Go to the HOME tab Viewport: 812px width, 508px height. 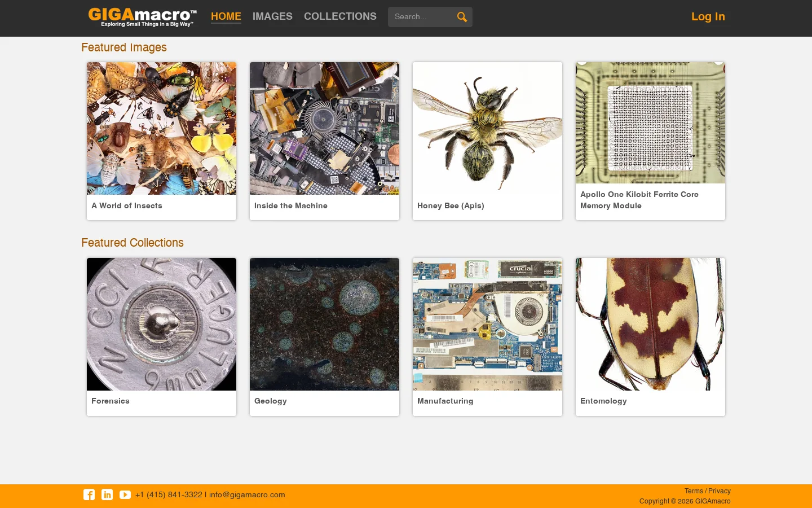pyautogui.click(x=226, y=16)
